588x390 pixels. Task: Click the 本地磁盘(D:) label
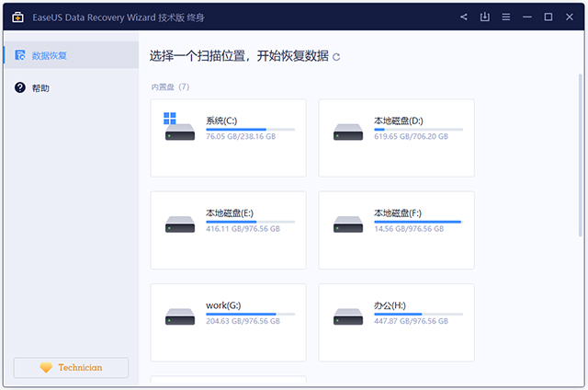(x=398, y=120)
